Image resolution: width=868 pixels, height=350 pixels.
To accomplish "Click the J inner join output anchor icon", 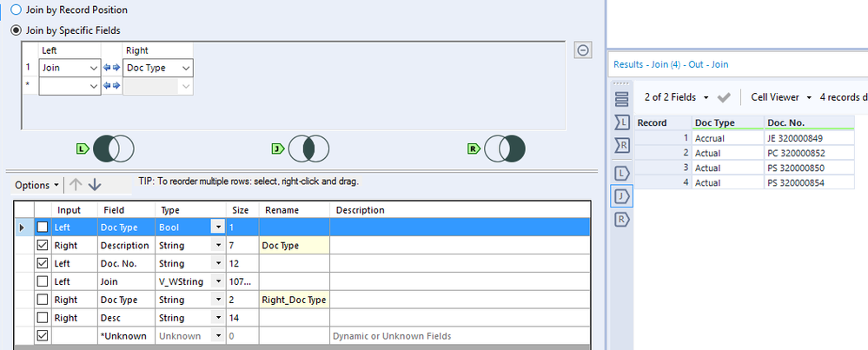I will (x=277, y=149).
